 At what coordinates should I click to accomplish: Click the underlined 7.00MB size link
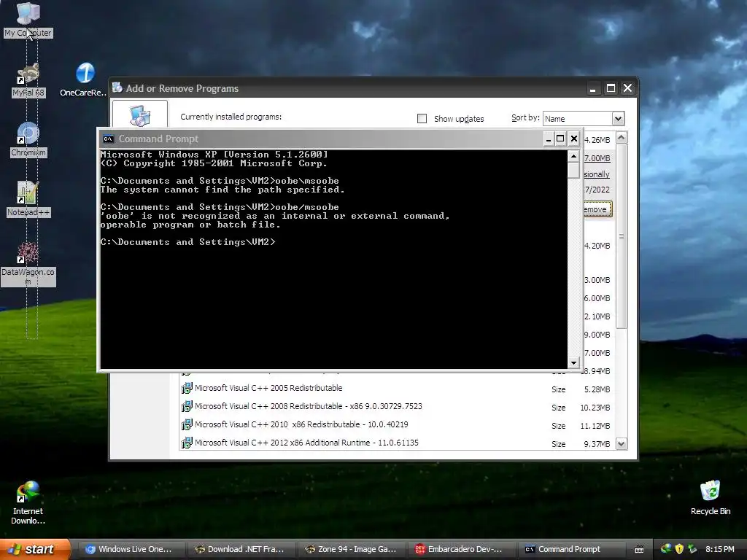point(597,158)
